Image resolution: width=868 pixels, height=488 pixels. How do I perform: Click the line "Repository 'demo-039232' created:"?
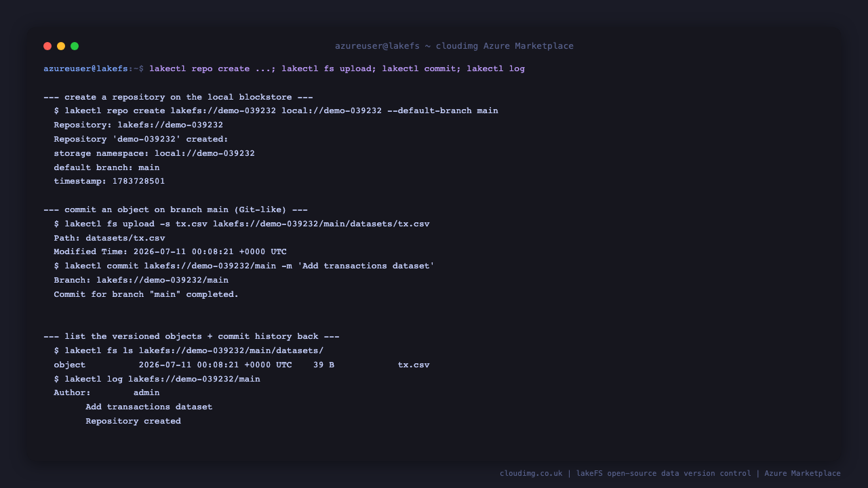(141, 139)
